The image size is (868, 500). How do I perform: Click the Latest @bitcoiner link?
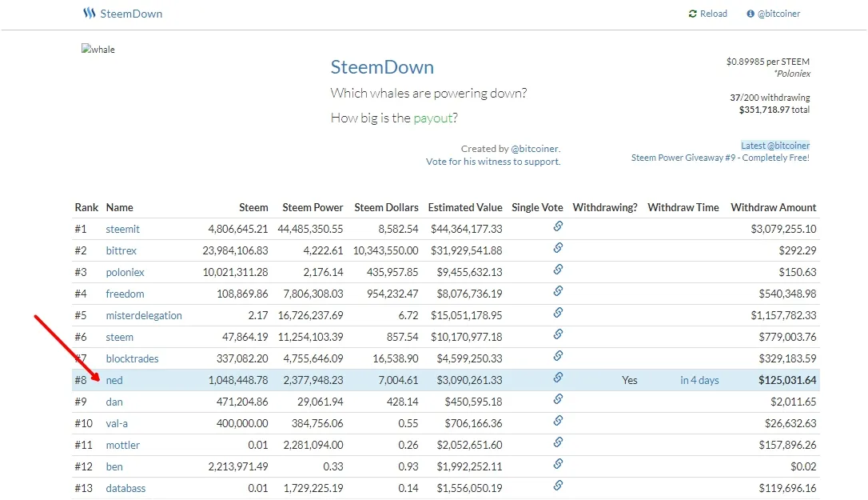coord(775,146)
